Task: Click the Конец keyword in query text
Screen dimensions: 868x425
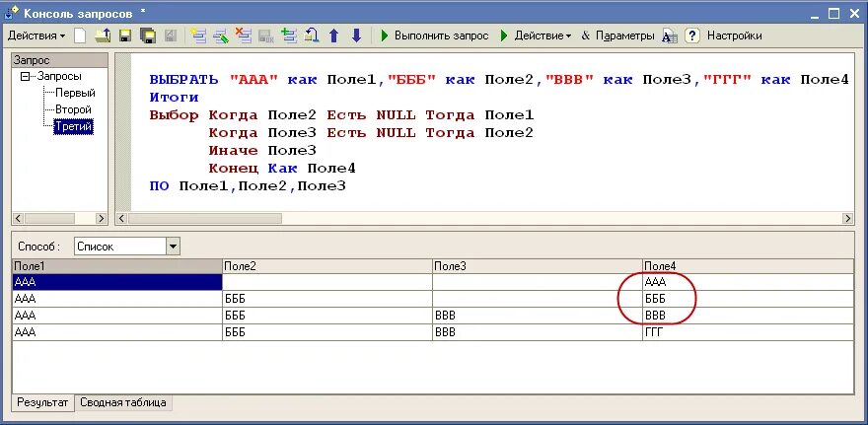Action: click(x=233, y=169)
